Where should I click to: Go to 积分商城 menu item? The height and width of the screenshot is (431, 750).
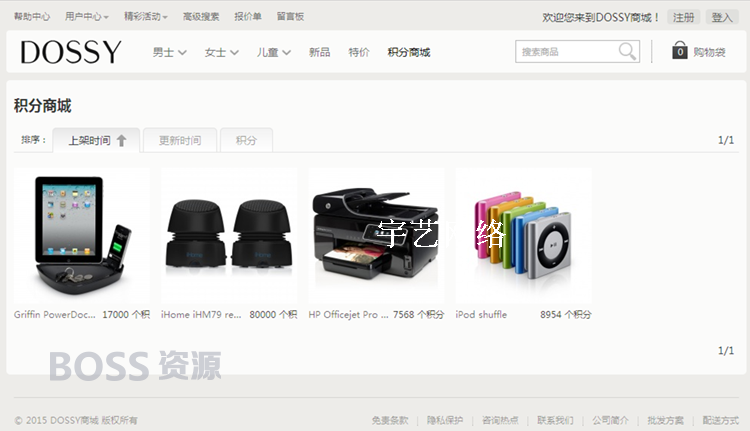point(409,52)
